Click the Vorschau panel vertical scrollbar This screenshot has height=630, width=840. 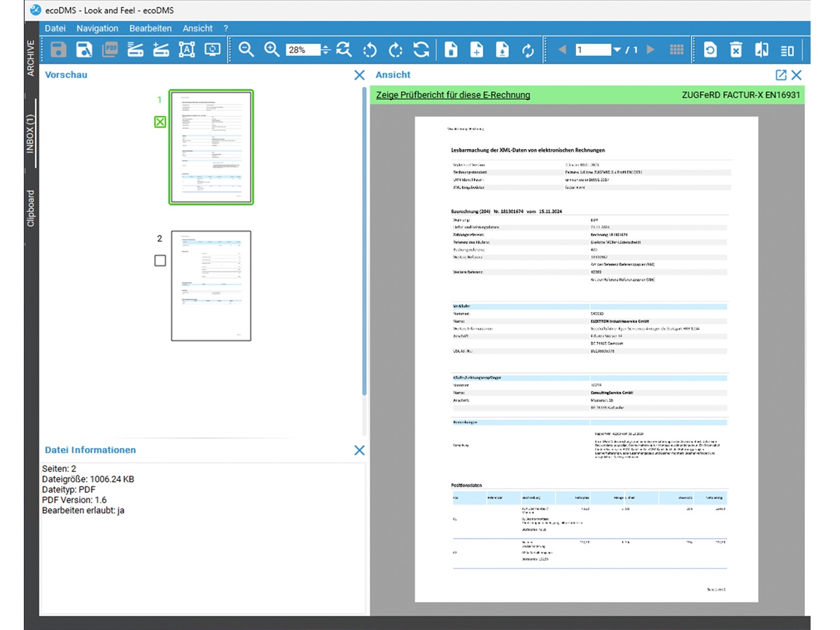point(364,238)
